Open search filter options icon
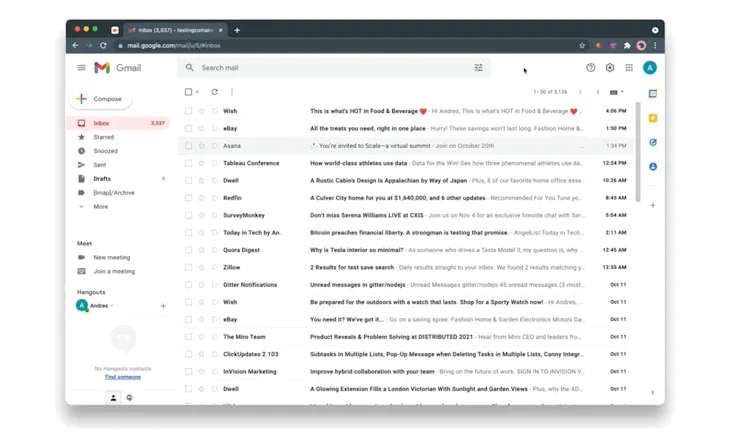 [479, 68]
